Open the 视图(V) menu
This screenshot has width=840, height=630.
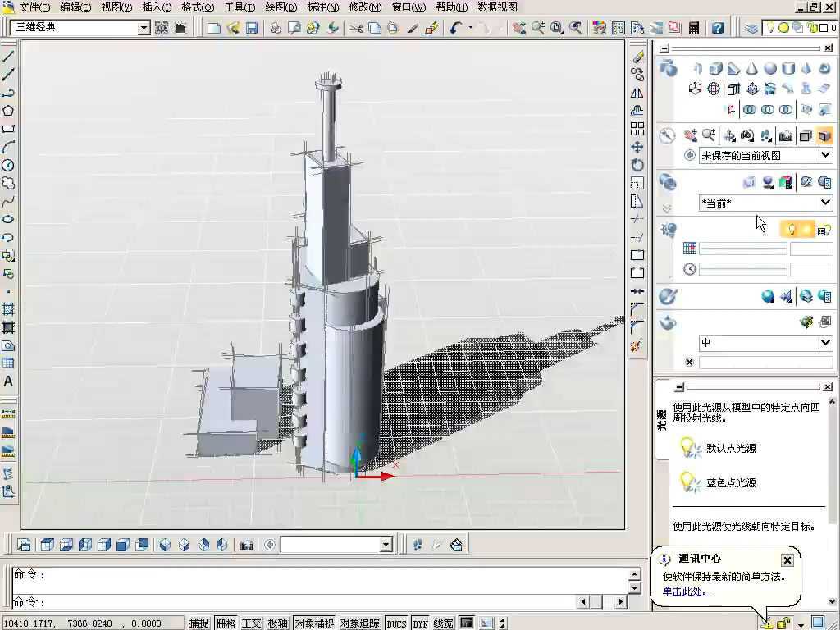[x=116, y=7]
